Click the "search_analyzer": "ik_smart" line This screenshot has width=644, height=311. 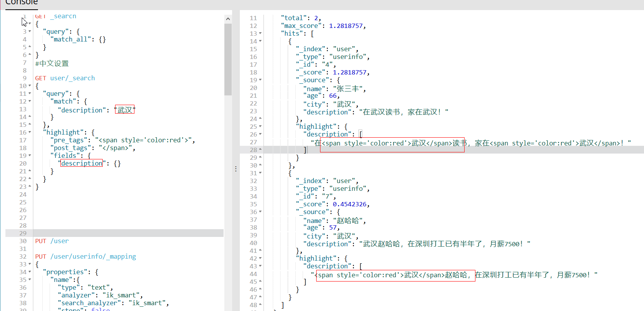pyautogui.click(x=114, y=303)
